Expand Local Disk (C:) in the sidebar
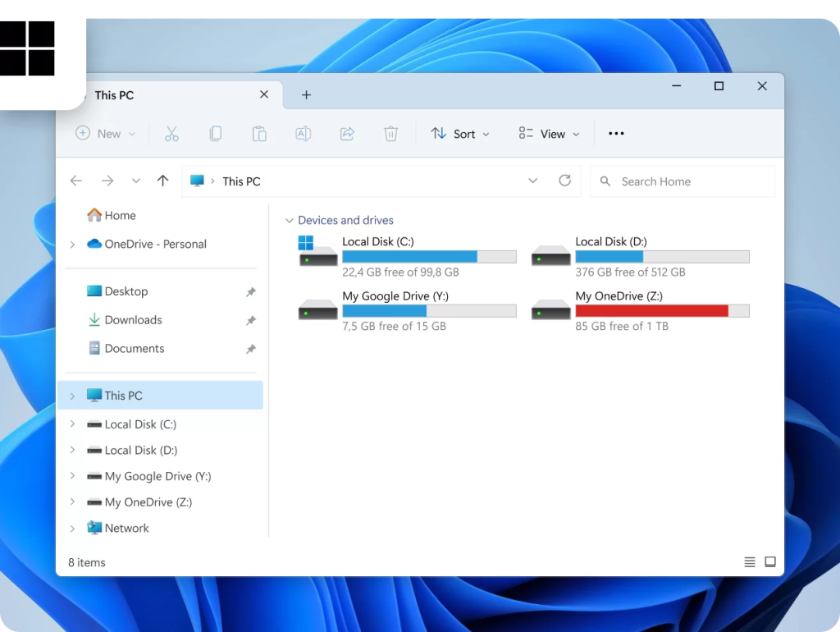 [72, 424]
